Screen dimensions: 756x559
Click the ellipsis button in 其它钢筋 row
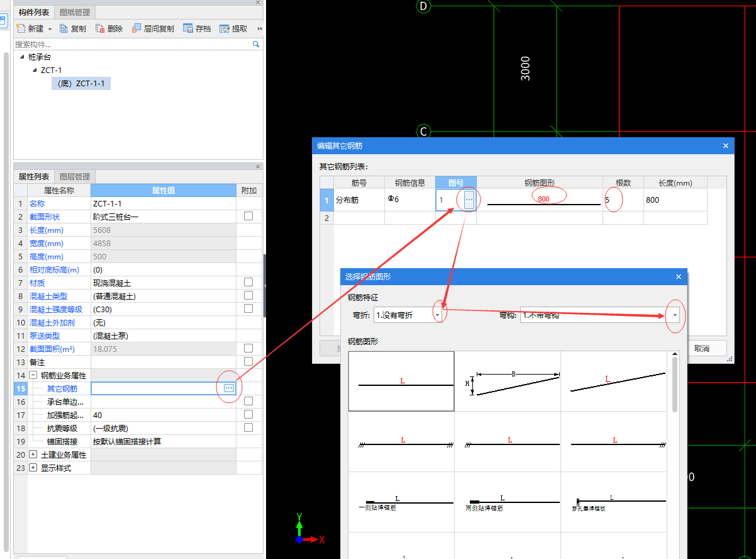(229, 388)
